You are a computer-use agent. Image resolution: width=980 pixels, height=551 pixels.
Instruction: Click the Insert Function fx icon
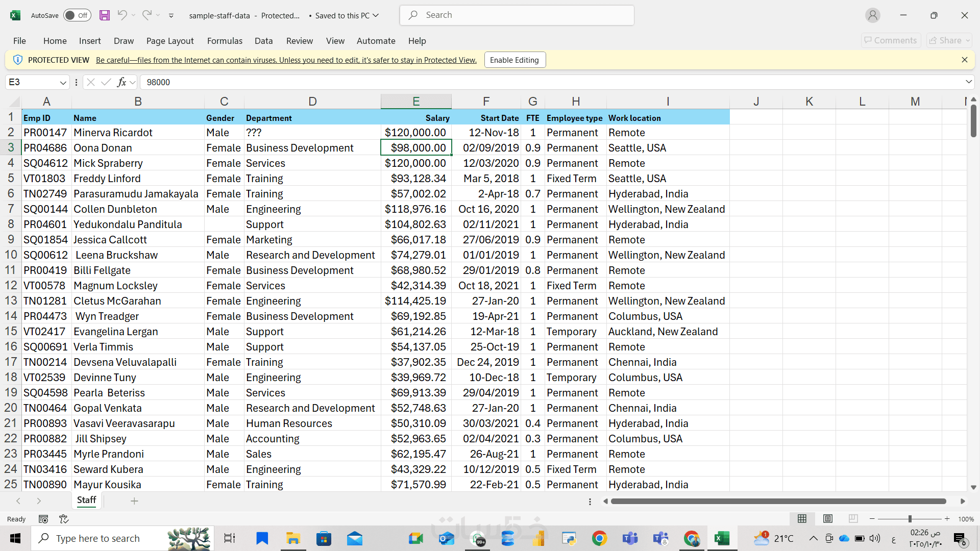point(121,82)
